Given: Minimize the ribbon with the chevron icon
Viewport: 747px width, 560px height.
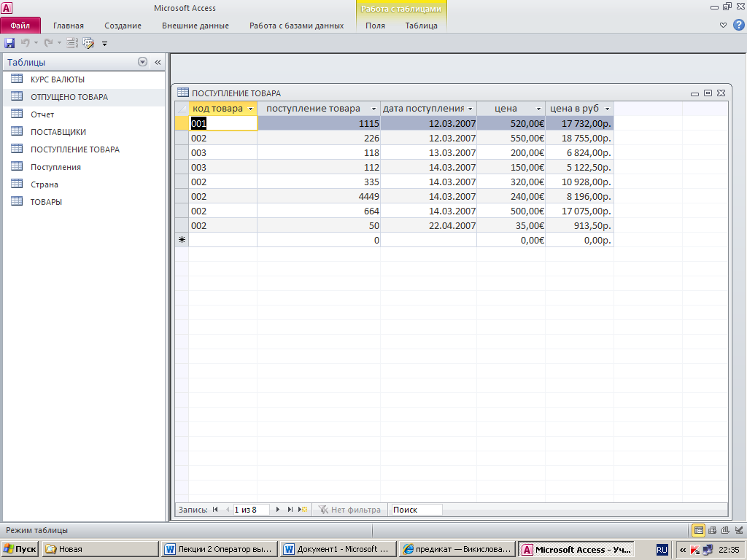Looking at the screenshot, I should [723, 26].
